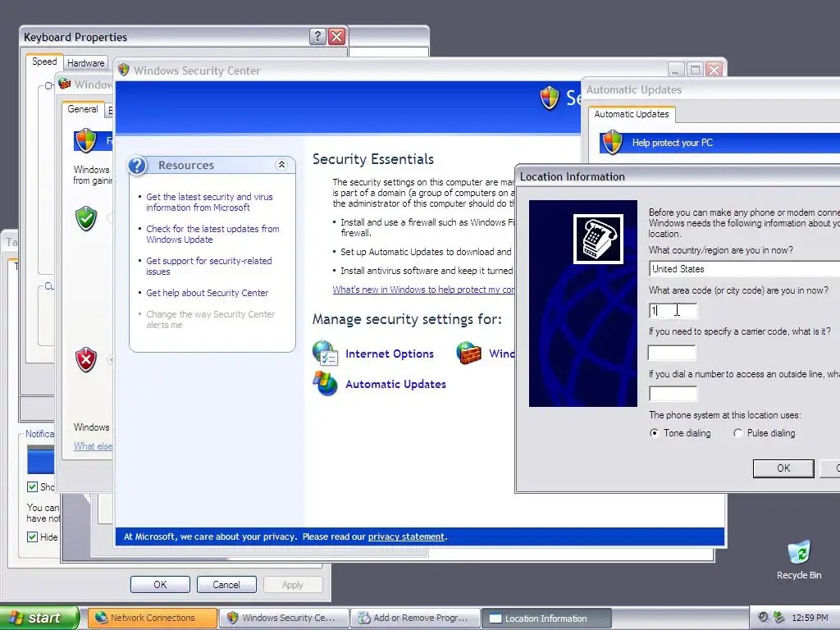This screenshot has height=630, width=840.
Task: Click the Windows Firewall brick wall icon
Action: pyautogui.click(x=468, y=354)
